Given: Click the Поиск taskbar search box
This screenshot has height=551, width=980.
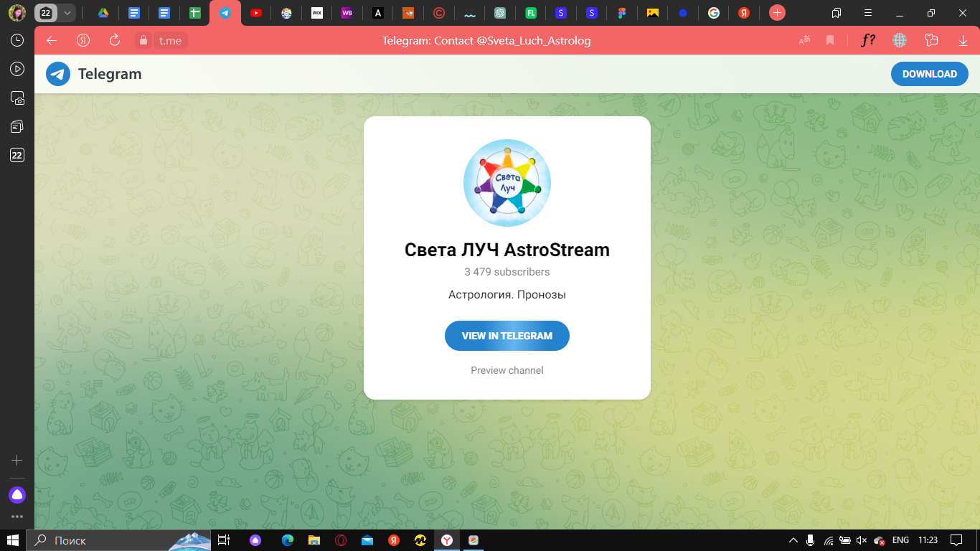Looking at the screenshot, I should 118,540.
